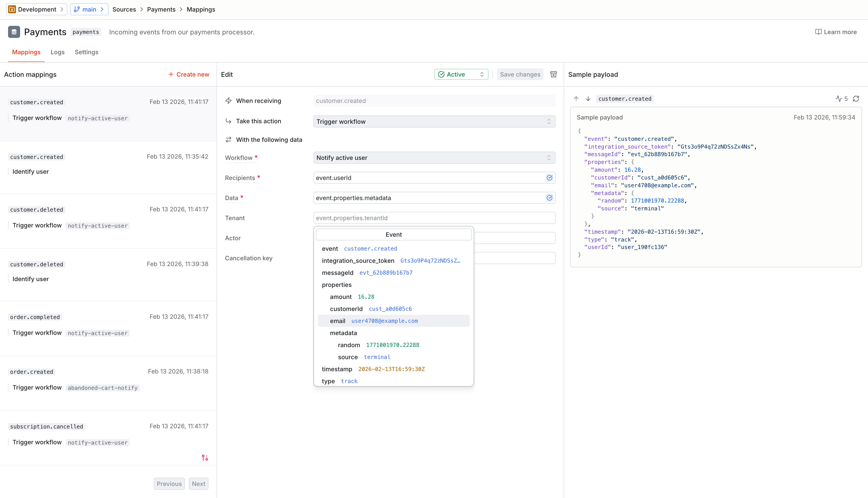This screenshot has width=868, height=498.
Task: Click the archive mapping icon beside Save changes
Action: point(553,74)
